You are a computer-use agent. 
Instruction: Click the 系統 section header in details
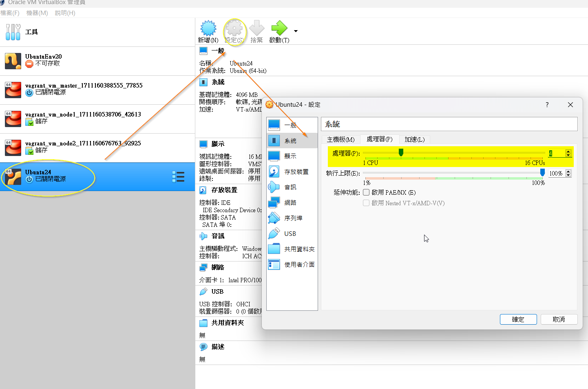click(218, 82)
